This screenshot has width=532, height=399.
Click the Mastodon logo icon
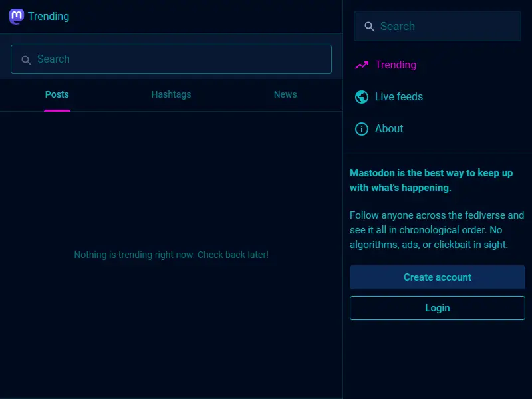coord(16,16)
